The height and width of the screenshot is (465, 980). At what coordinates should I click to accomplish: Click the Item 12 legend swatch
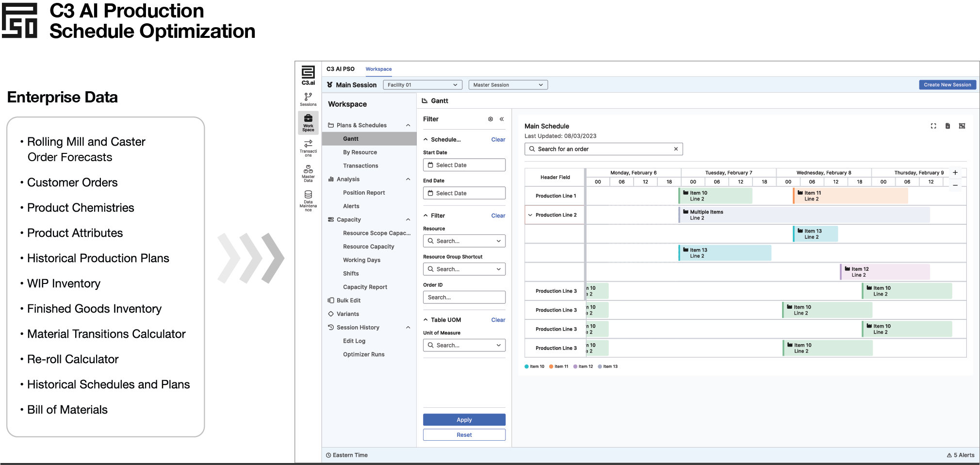[575, 366]
